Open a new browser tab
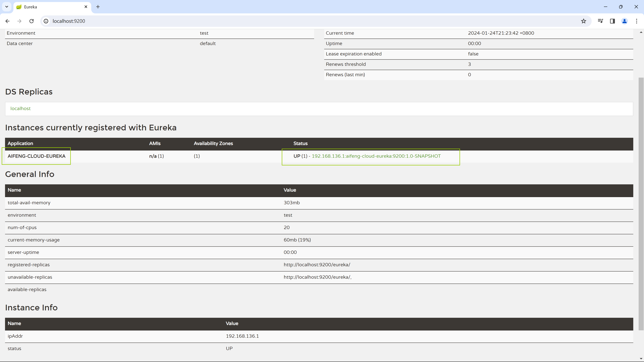This screenshot has width=644, height=362. [98, 7]
